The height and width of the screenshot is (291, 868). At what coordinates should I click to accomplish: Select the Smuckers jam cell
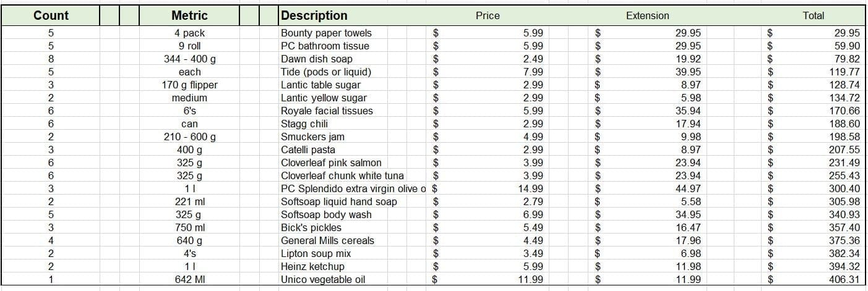coord(312,137)
